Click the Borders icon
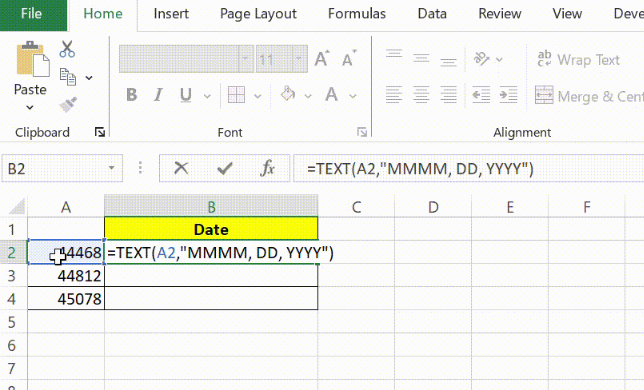 pos(236,95)
